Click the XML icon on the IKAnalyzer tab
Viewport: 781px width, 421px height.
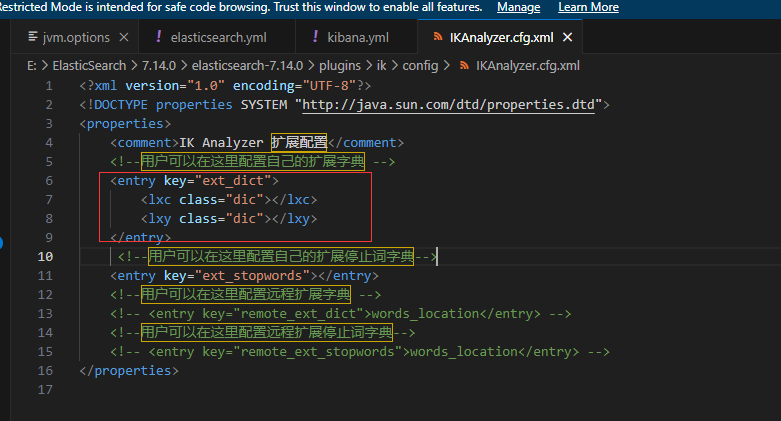438,36
